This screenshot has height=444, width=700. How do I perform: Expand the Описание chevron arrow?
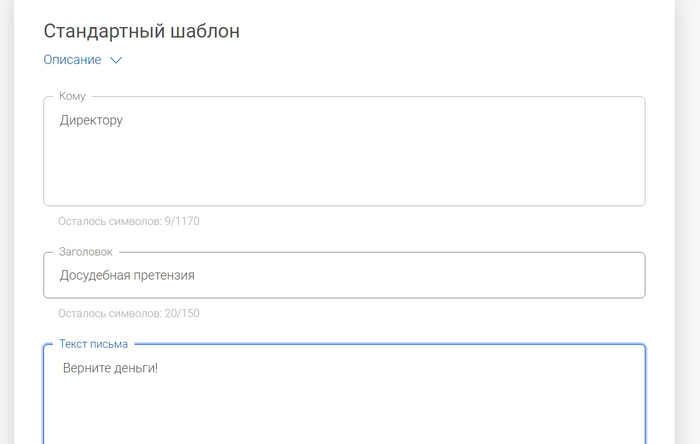[x=116, y=60]
